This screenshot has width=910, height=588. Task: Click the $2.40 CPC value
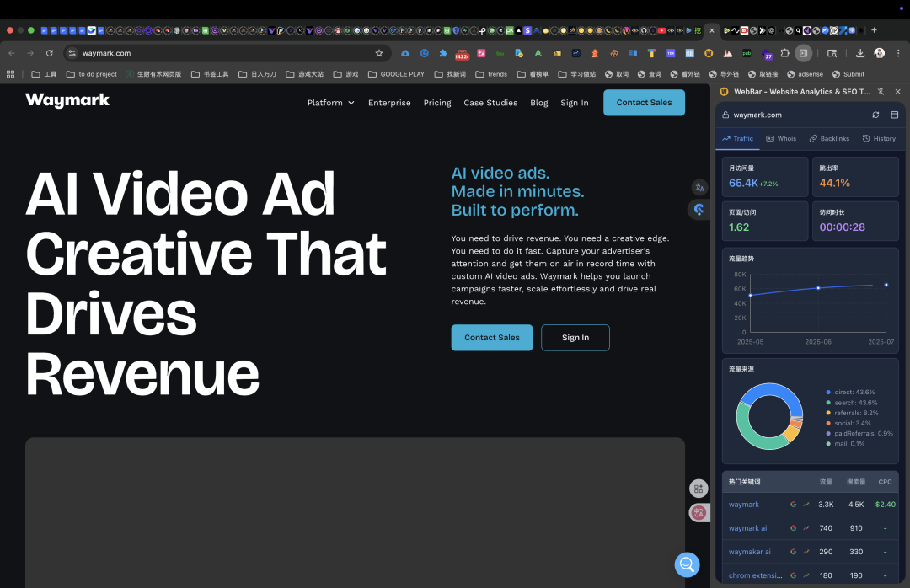(x=885, y=505)
